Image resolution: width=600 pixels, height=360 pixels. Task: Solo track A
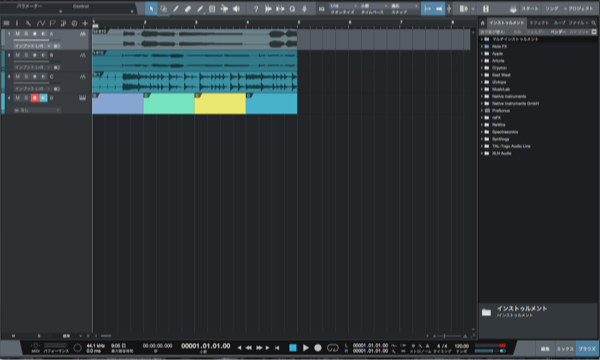[26, 34]
